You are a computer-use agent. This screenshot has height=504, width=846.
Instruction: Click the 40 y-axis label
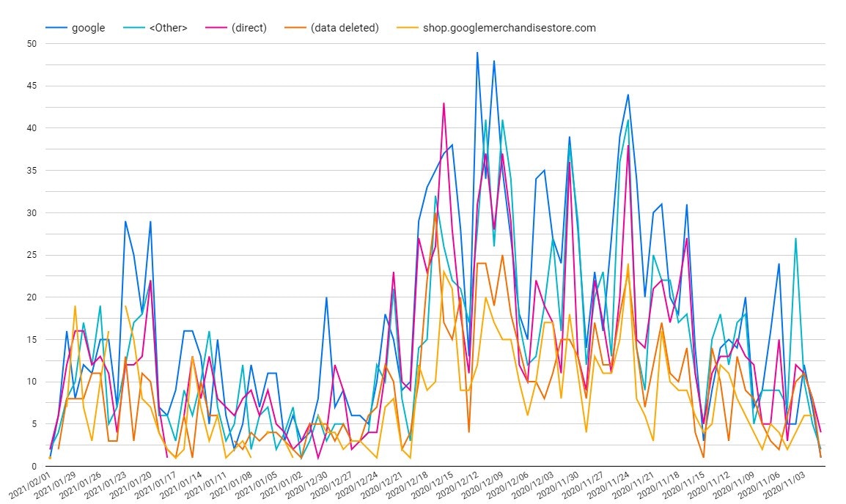click(32, 128)
